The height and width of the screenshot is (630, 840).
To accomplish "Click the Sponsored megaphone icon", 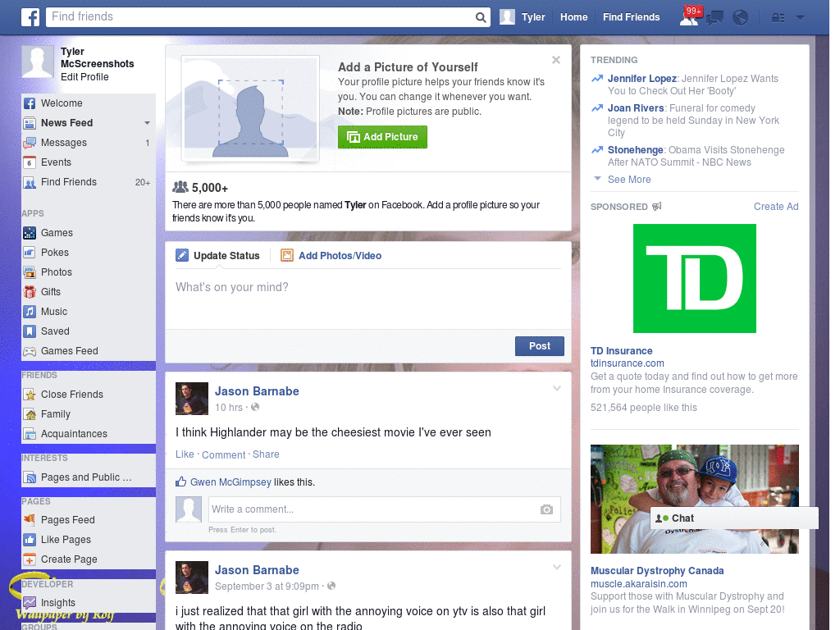I will click(x=657, y=206).
